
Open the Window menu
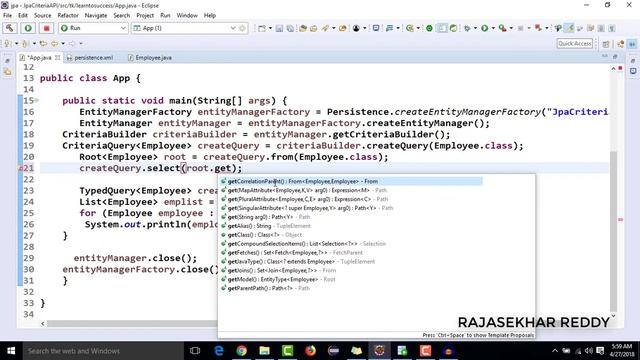point(187,16)
